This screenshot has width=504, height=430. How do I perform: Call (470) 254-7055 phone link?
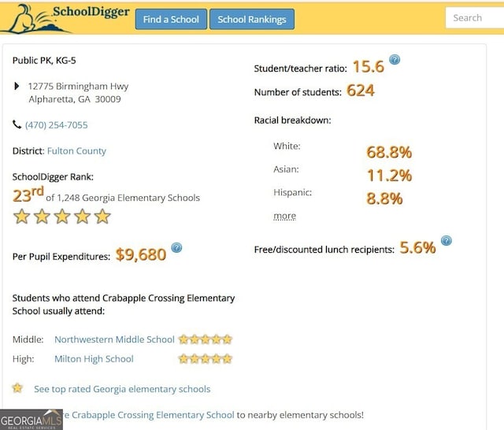(x=56, y=125)
